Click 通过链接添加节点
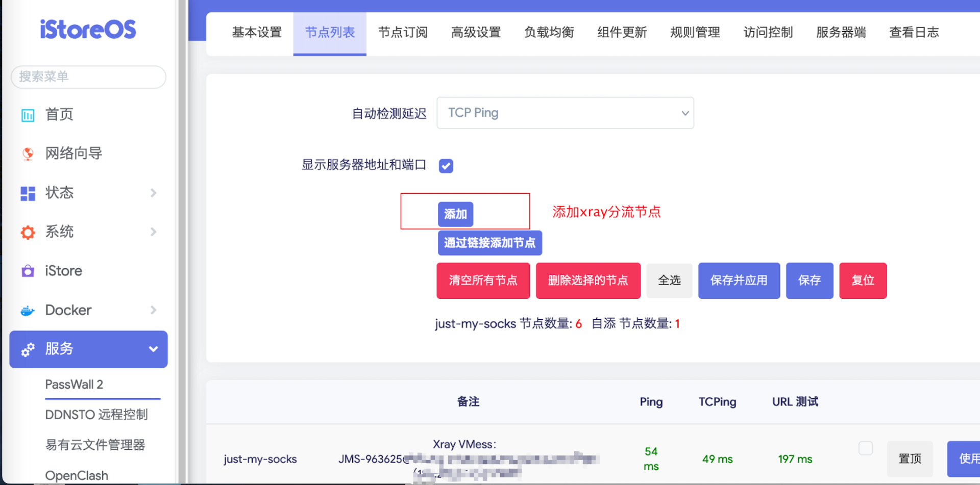 click(x=489, y=243)
